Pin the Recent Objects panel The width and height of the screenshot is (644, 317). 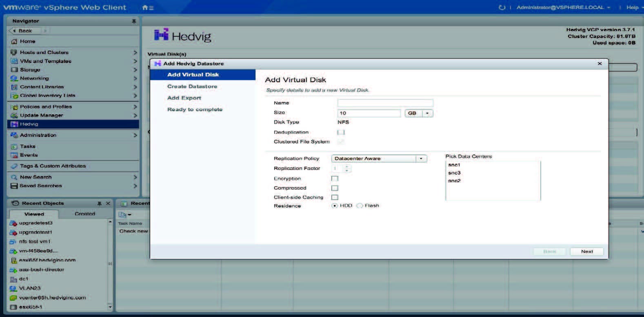pyautogui.click(x=99, y=203)
